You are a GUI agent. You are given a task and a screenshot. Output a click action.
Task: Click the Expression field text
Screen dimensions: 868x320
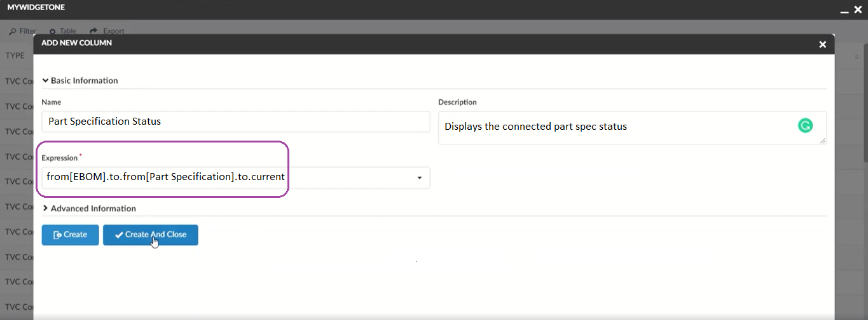(165, 177)
